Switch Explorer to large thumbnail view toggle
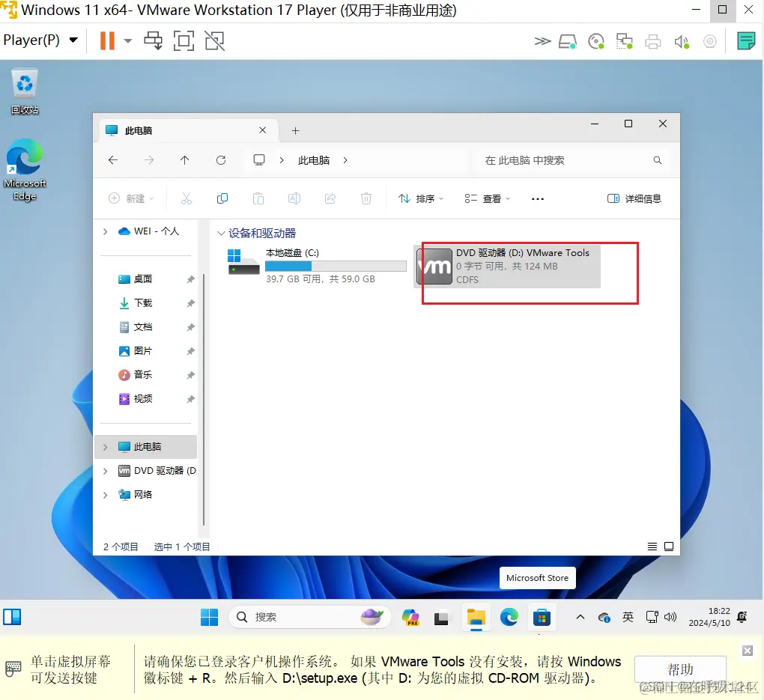Viewport: 764px width, 700px height. click(669, 546)
